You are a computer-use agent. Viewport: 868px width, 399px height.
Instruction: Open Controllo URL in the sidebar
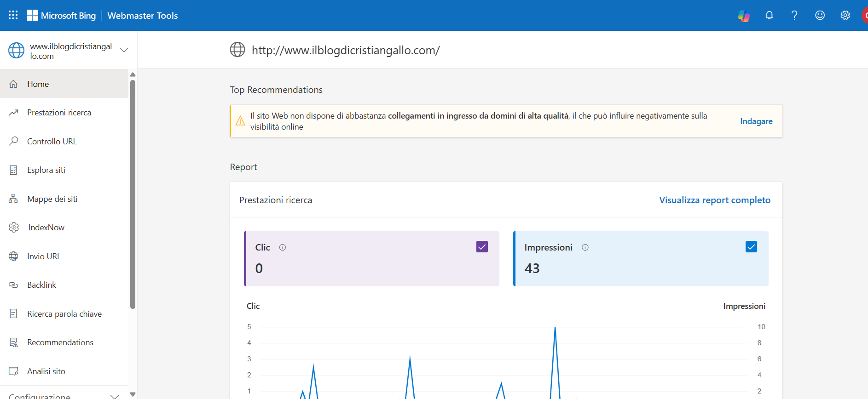pos(64,141)
